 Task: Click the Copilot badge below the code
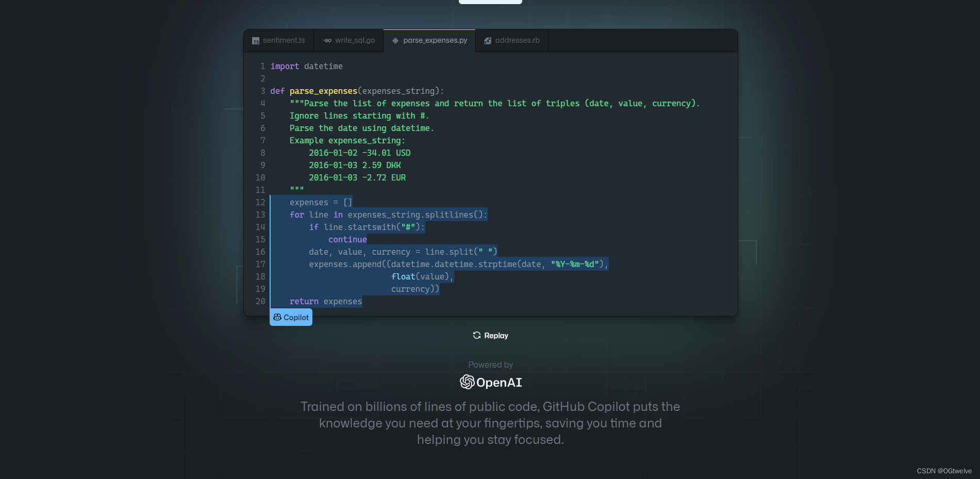(291, 318)
